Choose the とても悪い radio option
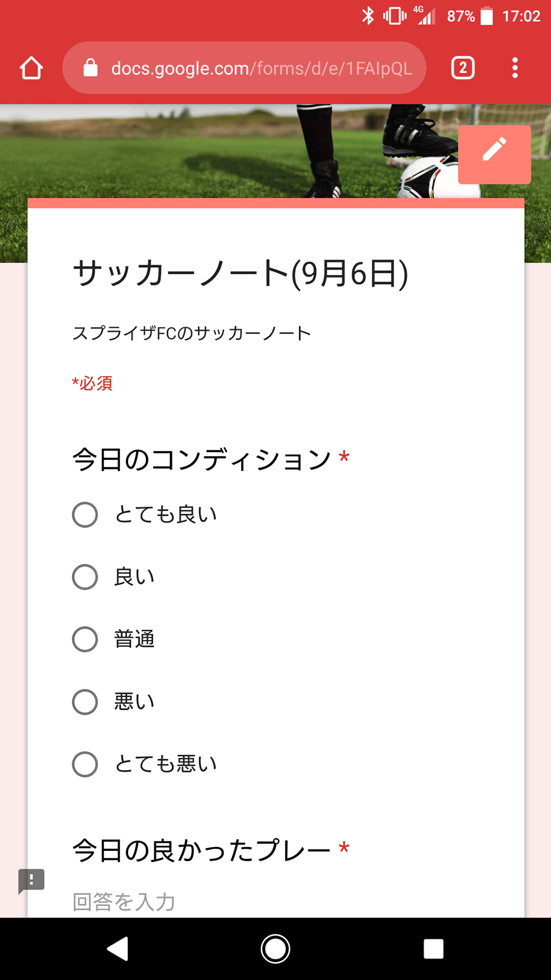Image resolution: width=551 pixels, height=980 pixels. (85, 764)
